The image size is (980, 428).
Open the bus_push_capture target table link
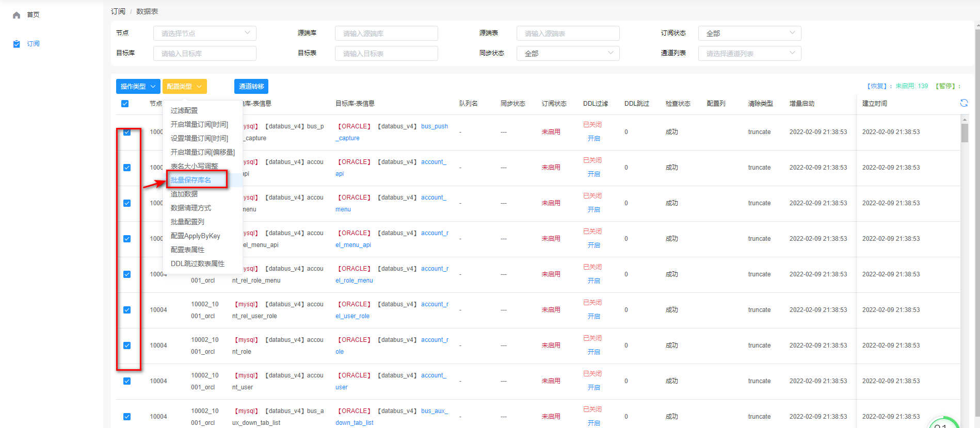[434, 126]
